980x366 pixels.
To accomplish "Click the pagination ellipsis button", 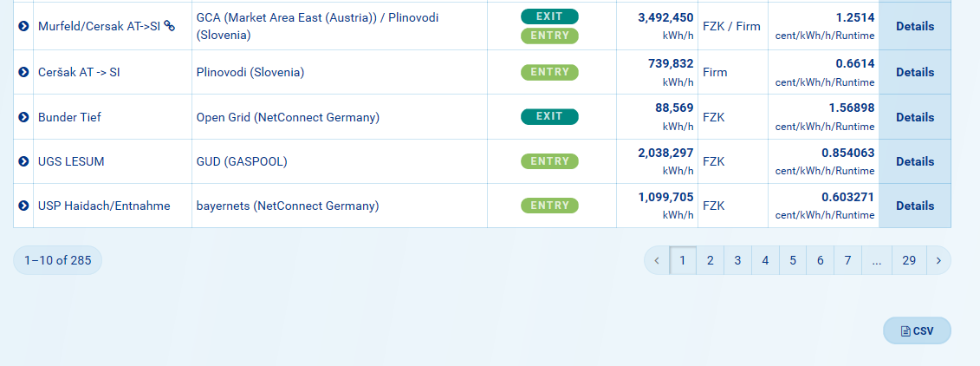I will coord(877,260).
